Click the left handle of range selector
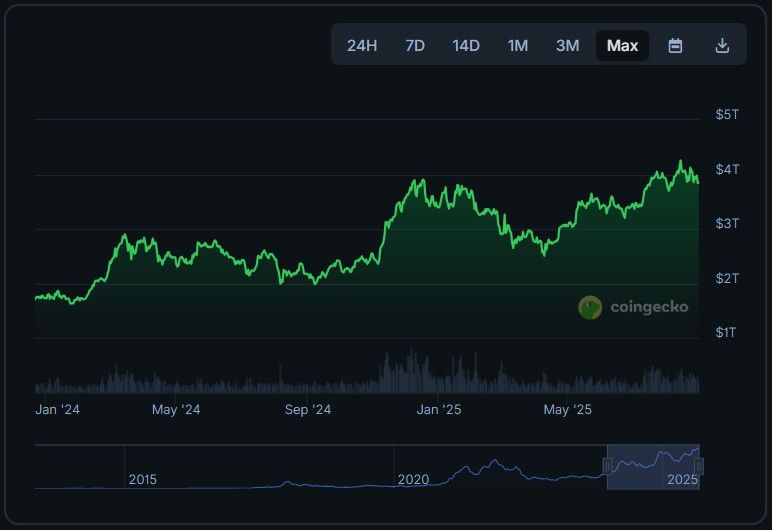Viewport: 772px width, 530px height. (607, 466)
